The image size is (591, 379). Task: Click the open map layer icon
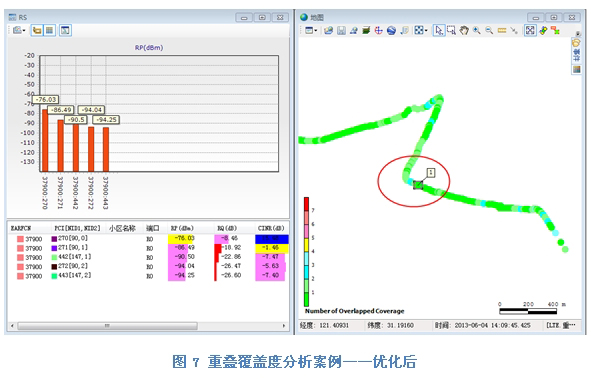tap(328, 31)
